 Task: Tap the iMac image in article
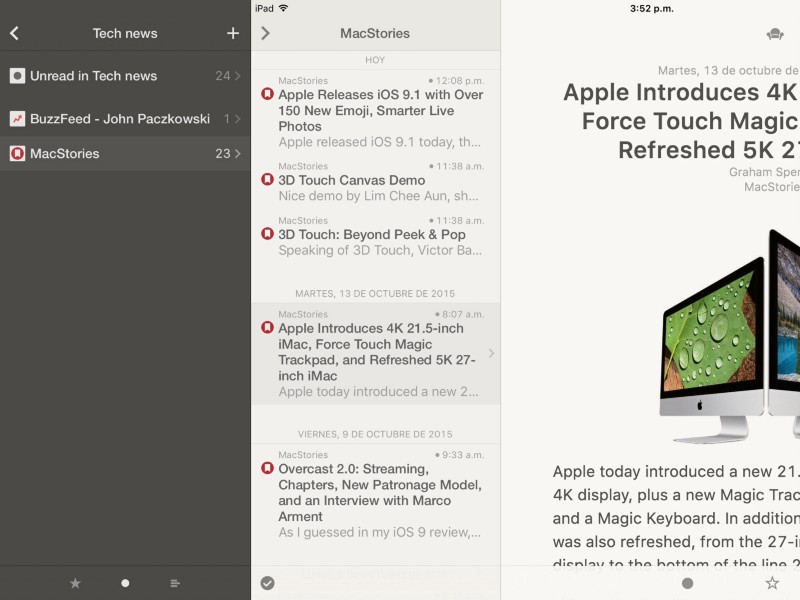[730, 337]
